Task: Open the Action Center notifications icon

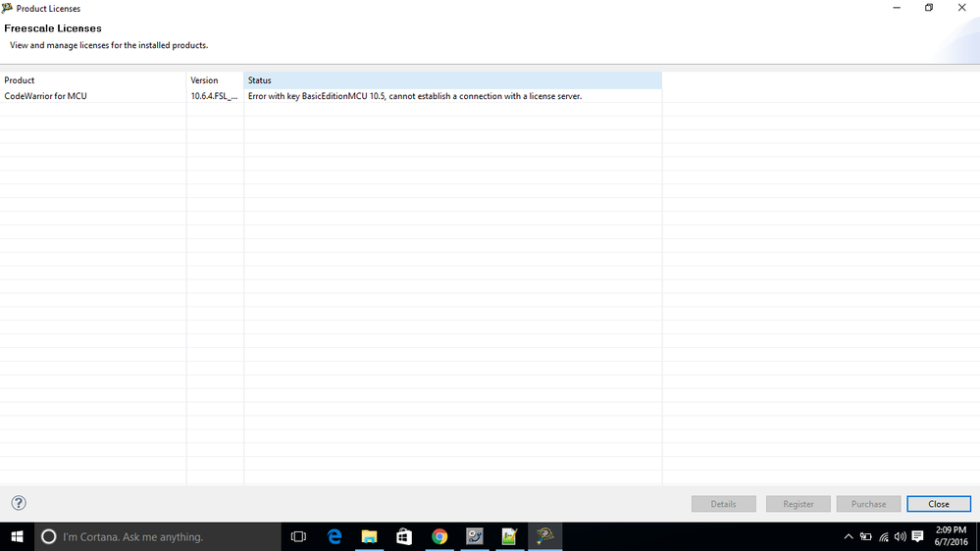Action: click(x=917, y=536)
